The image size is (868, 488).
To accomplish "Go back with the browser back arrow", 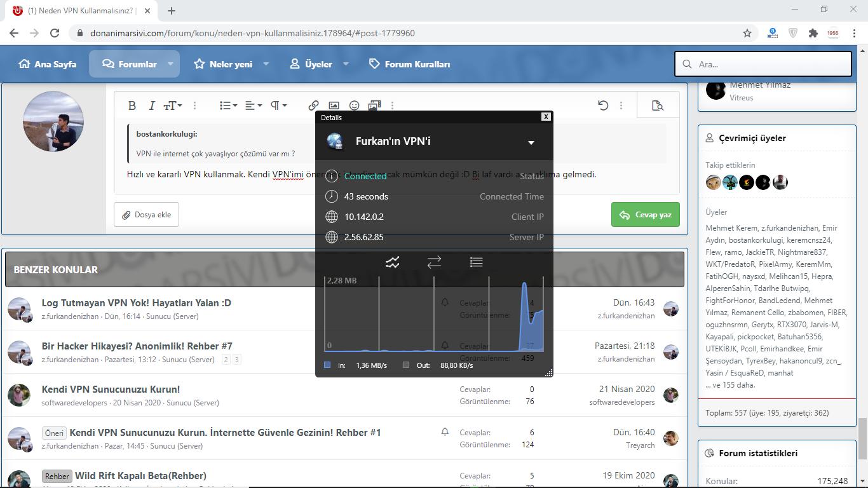I will coord(14,33).
